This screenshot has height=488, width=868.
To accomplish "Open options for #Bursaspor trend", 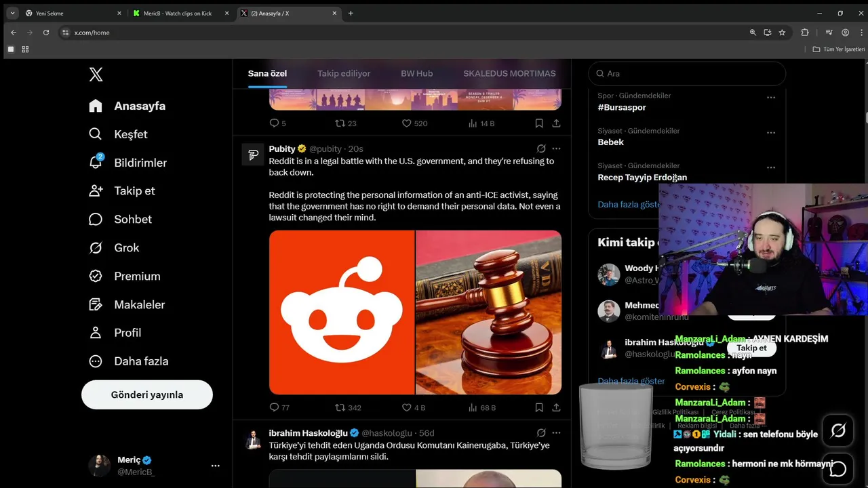I will pos(771,98).
